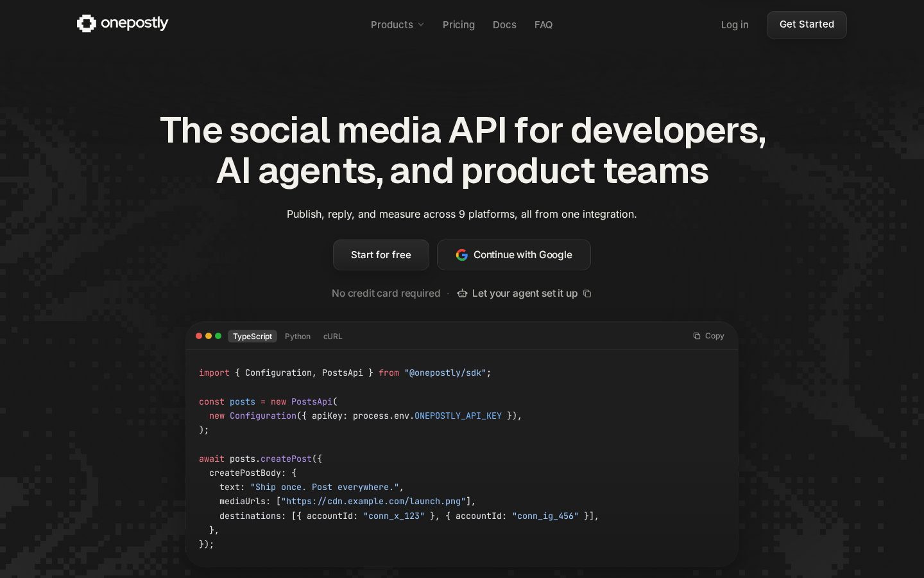Image resolution: width=924 pixels, height=578 pixels.
Task: Click the cdn.example.com launch.png URL
Action: click(x=373, y=501)
